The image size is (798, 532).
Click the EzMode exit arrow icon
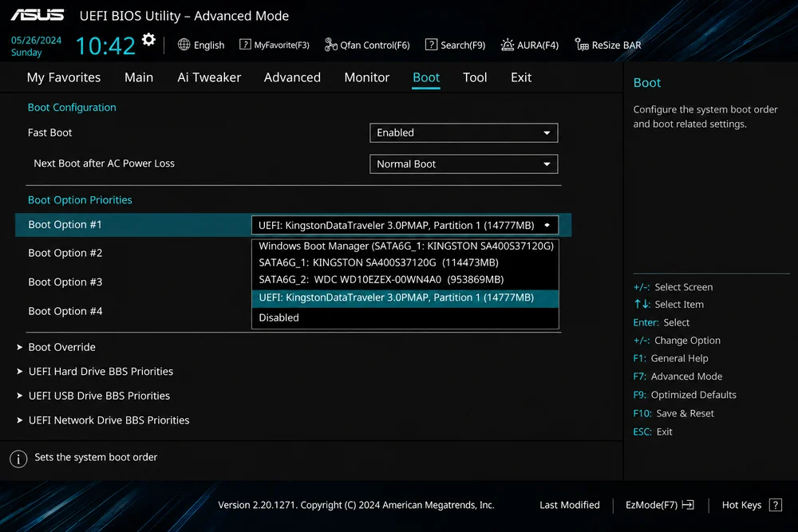pos(688,505)
